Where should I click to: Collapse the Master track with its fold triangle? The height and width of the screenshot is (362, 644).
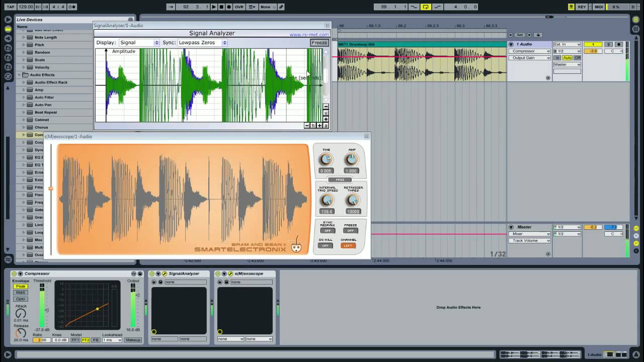click(511, 227)
